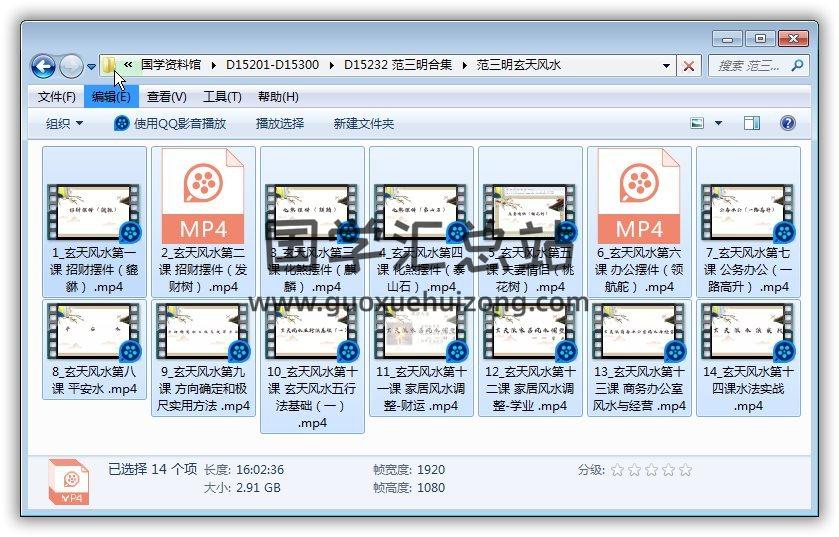The height and width of the screenshot is (537, 839).
Task: Click filename 2_玄天风水第二课 招财摆件(发财树).mp4
Action: (x=203, y=270)
